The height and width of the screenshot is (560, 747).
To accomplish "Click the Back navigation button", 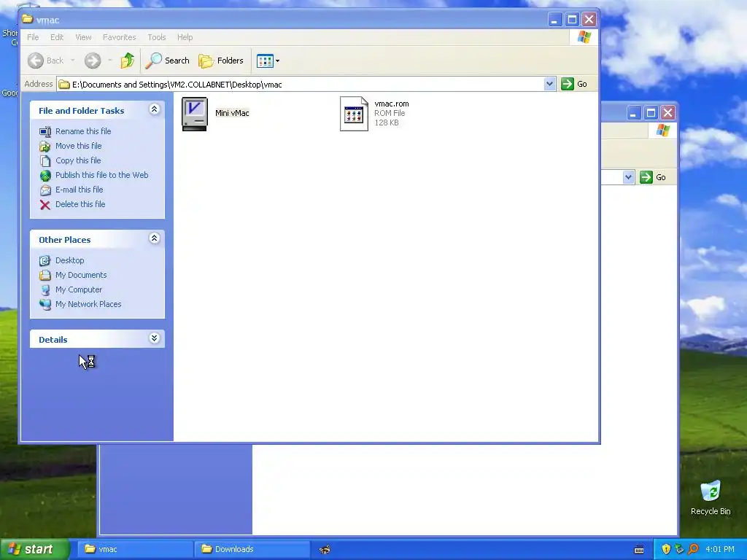I will pyautogui.click(x=46, y=61).
